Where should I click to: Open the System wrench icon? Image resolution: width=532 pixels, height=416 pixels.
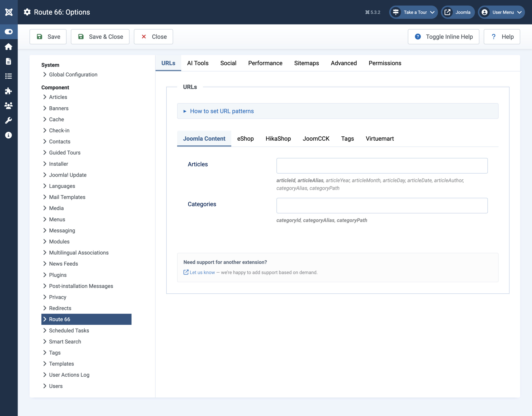click(x=9, y=120)
